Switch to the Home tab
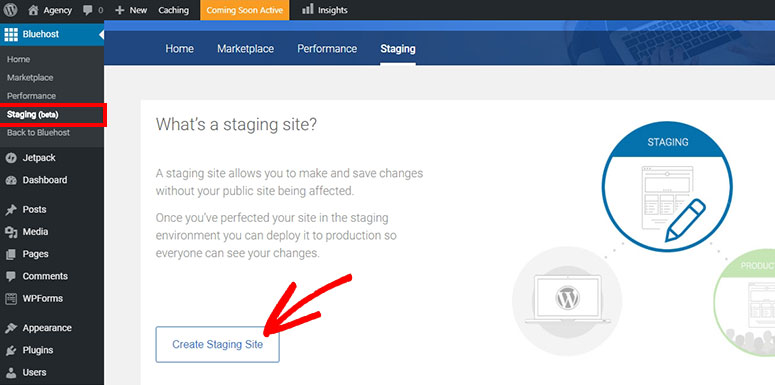Screen dimensions: 775x385 (179, 48)
